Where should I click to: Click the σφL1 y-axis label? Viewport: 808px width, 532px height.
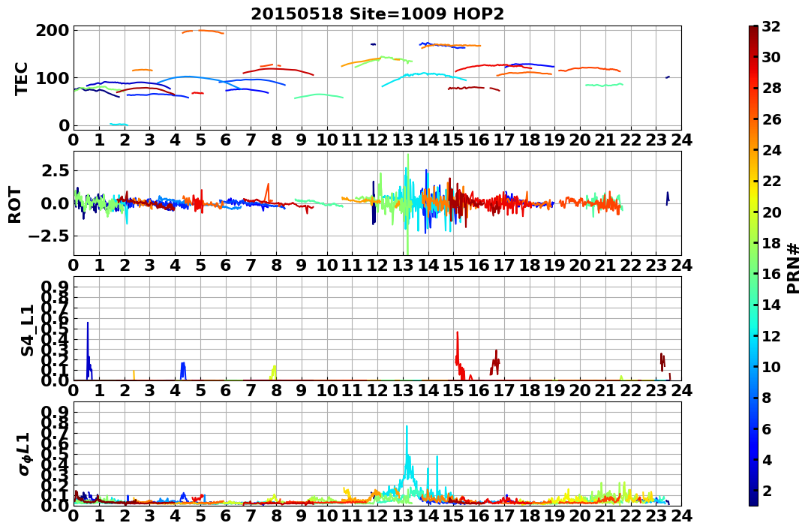(25, 454)
